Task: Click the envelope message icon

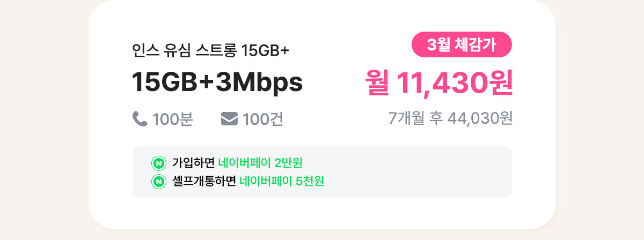Action: coord(229,118)
